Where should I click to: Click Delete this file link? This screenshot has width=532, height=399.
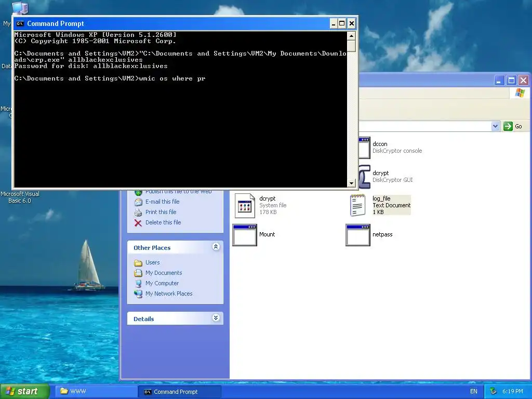(x=163, y=222)
